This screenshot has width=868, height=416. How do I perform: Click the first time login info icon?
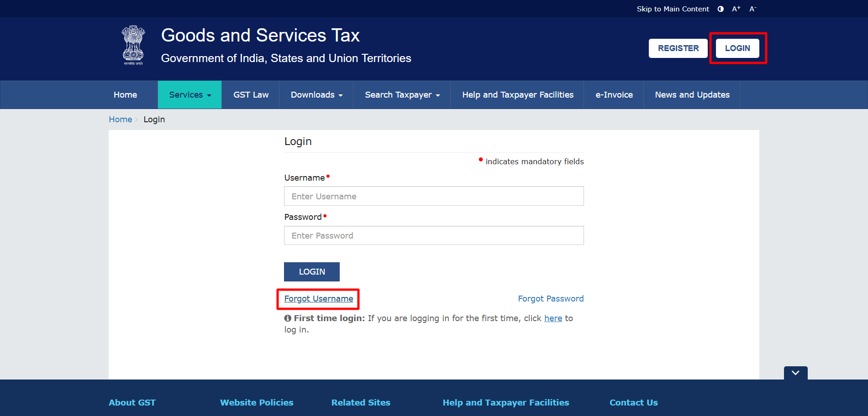[288, 318]
